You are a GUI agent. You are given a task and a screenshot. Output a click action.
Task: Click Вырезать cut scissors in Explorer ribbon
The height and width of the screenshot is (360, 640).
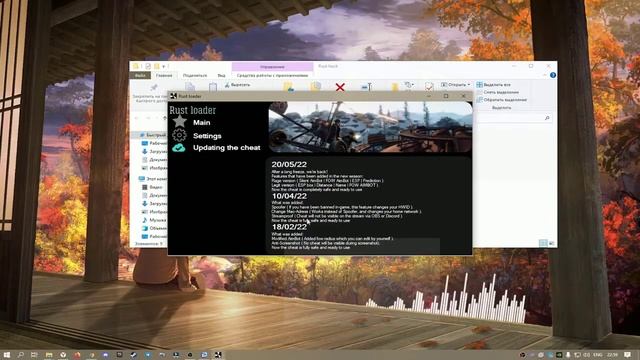pyautogui.click(x=237, y=85)
